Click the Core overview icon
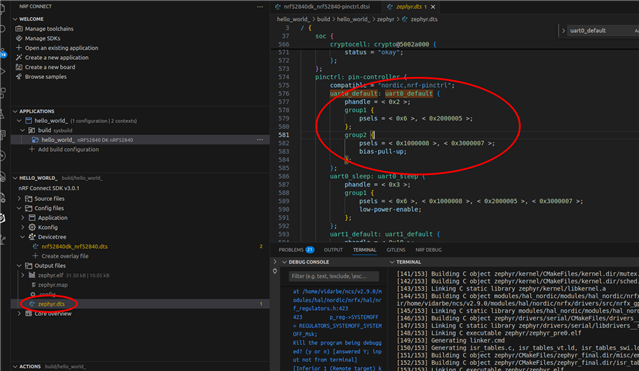 29,314
